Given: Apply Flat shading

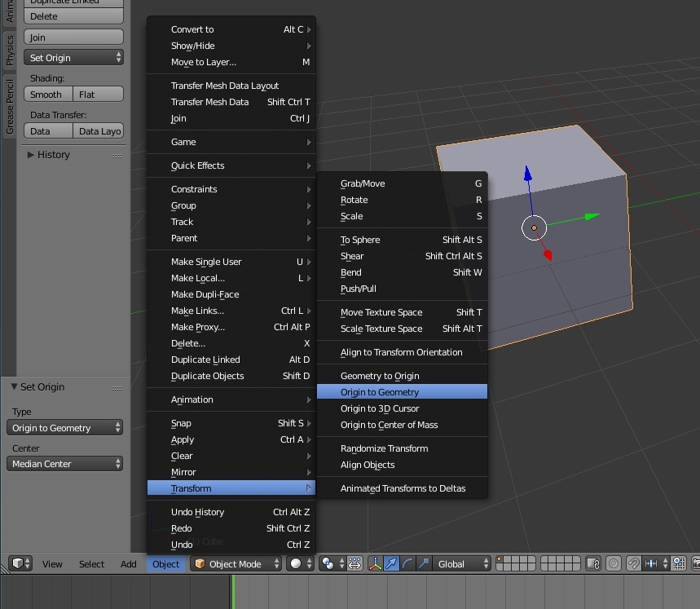Looking at the screenshot, I should (99, 95).
